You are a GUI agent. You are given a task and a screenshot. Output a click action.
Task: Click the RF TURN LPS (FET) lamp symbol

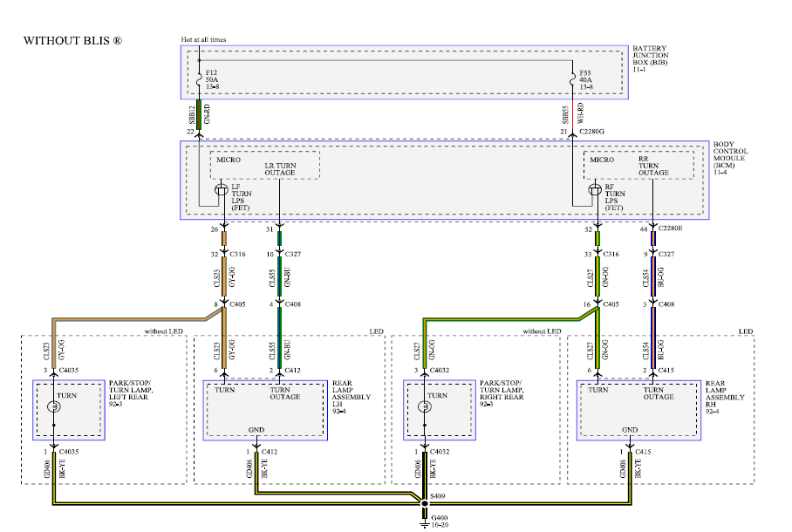(593, 188)
